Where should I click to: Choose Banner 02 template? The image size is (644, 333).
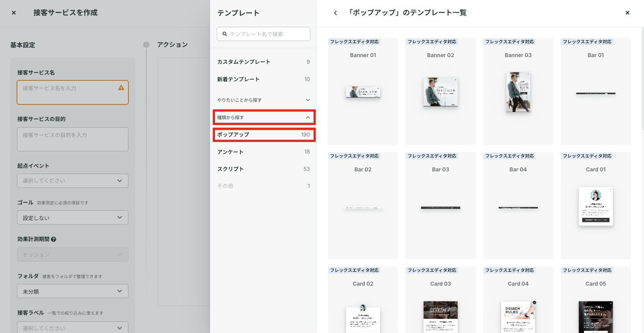click(x=441, y=92)
